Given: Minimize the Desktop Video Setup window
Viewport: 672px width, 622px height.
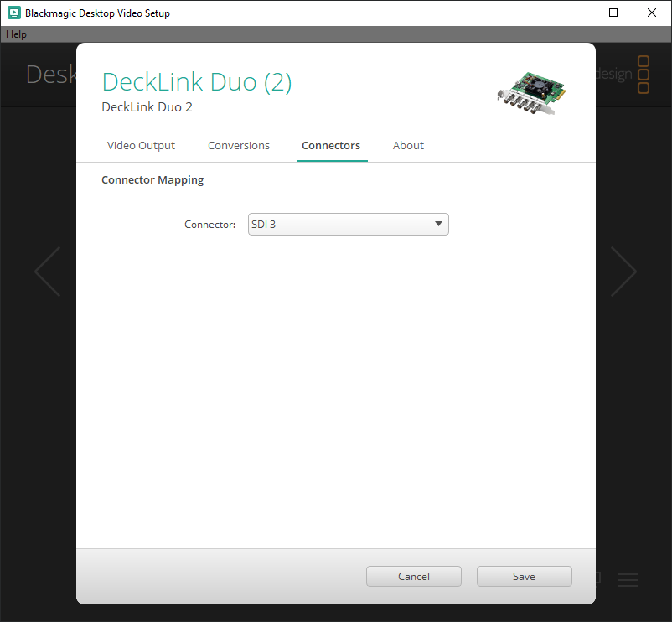Looking at the screenshot, I should click(x=576, y=13).
